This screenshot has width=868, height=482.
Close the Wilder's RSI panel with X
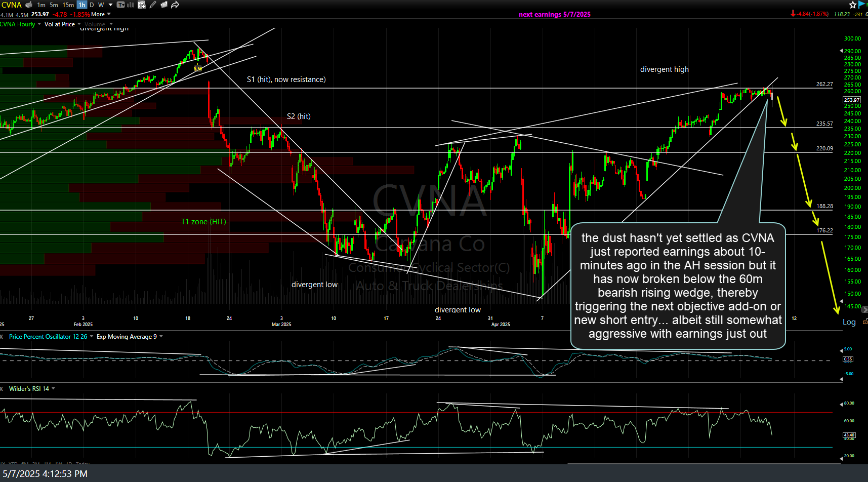point(2,389)
